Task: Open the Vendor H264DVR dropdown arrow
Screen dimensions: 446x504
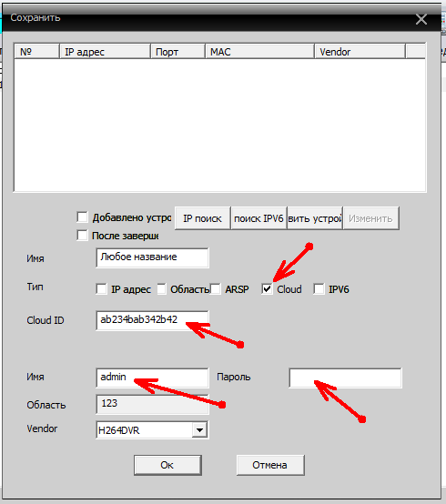Action: 199,429
